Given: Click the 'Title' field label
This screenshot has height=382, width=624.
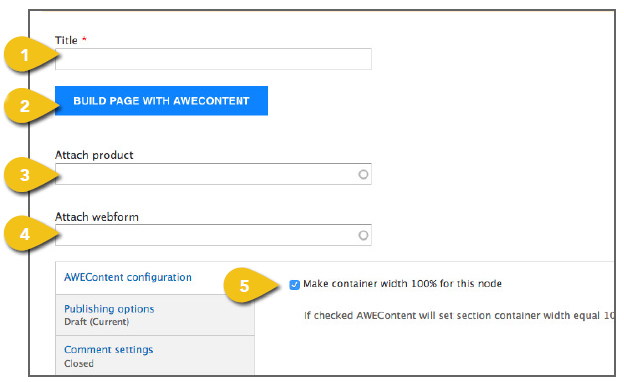Looking at the screenshot, I should pyautogui.click(x=66, y=40).
